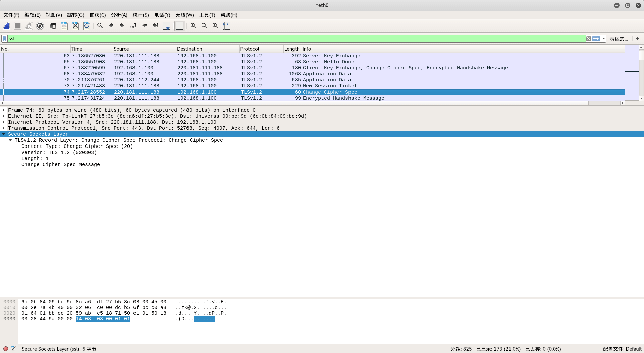Select packet 63 Server Key Exchange
The height and width of the screenshot is (353, 644).
coord(312,56)
